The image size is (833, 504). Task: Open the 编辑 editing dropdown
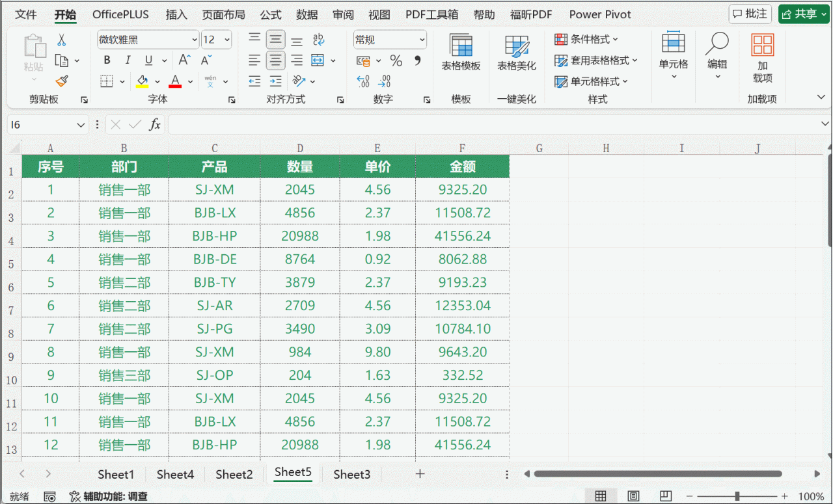(717, 56)
